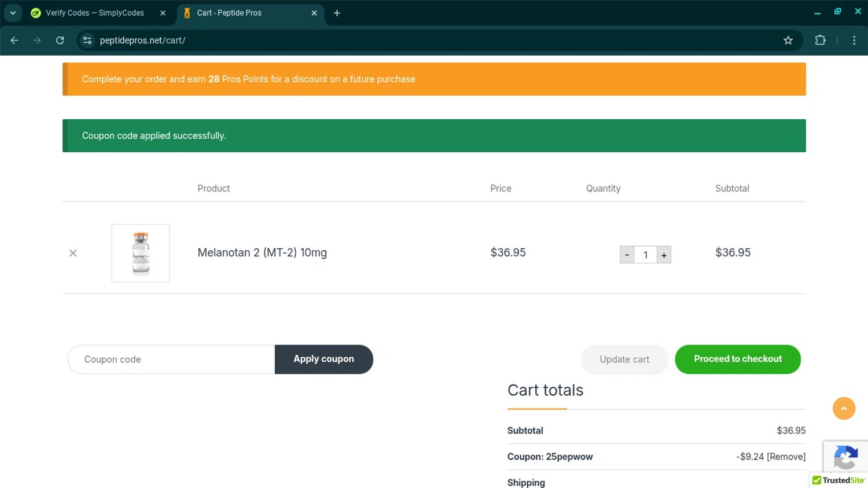Click the Cart totals heading

coord(545,390)
